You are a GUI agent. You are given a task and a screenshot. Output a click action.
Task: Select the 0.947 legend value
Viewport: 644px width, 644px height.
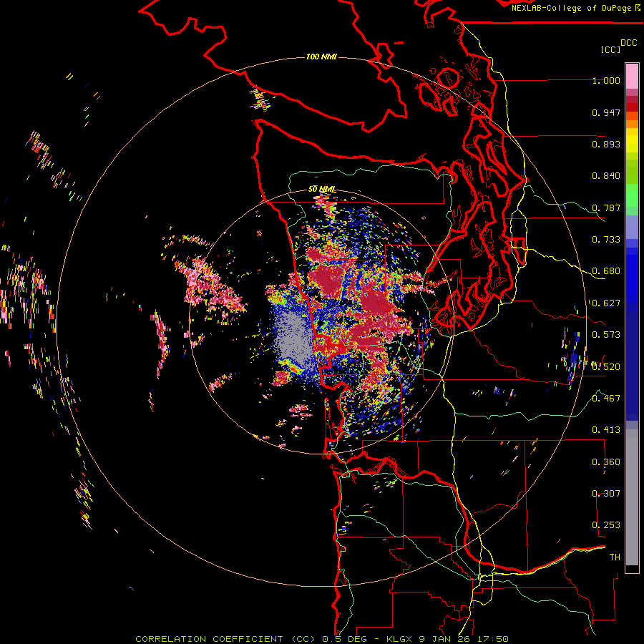(606, 112)
